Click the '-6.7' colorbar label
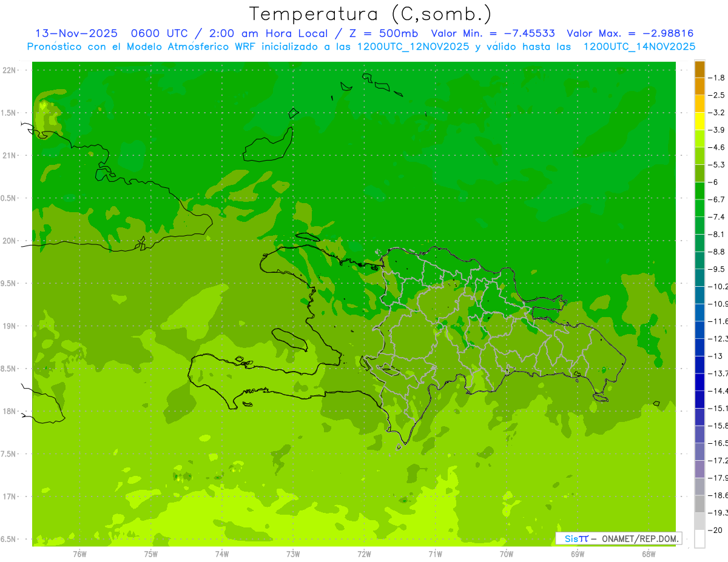 tap(717, 199)
